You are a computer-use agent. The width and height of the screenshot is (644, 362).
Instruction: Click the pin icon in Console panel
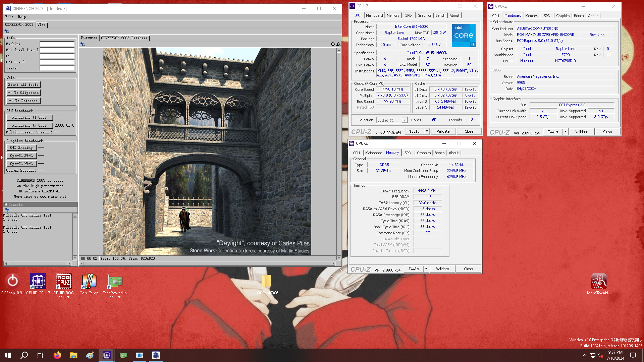[x=7, y=210]
